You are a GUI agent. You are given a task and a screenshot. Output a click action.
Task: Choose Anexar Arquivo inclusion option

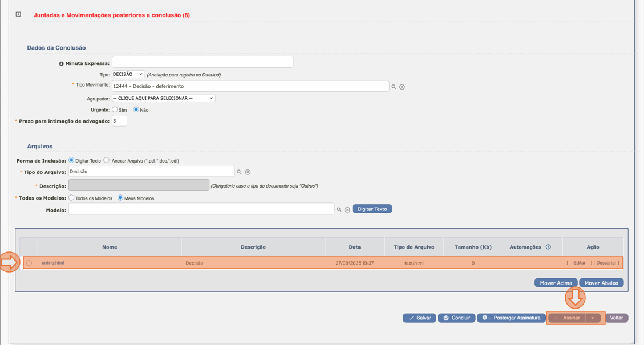coord(107,160)
